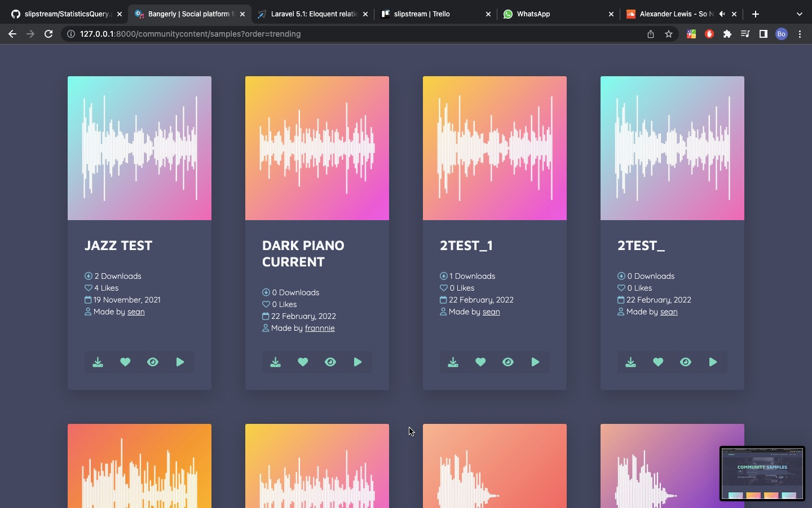Download the 2TEST_1 sample
Image resolution: width=812 pixels, height=508 pixels.
(453, 362)
